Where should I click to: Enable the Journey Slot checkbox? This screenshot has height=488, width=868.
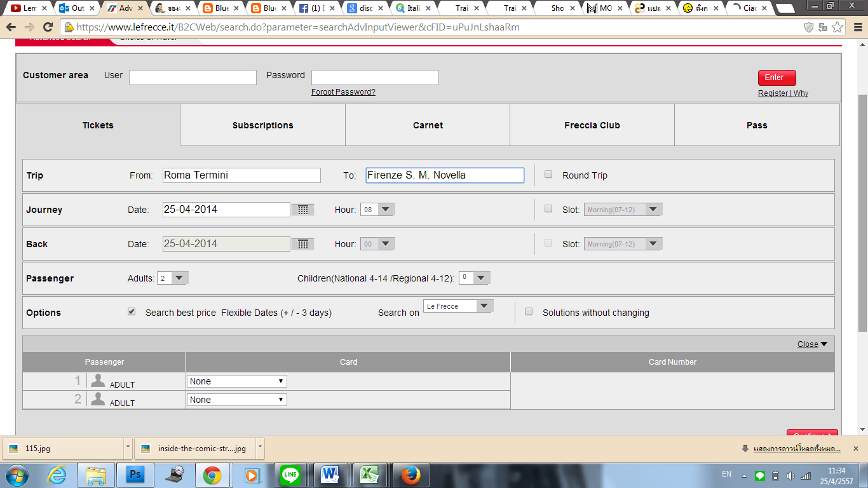click(x=548, y=208)
